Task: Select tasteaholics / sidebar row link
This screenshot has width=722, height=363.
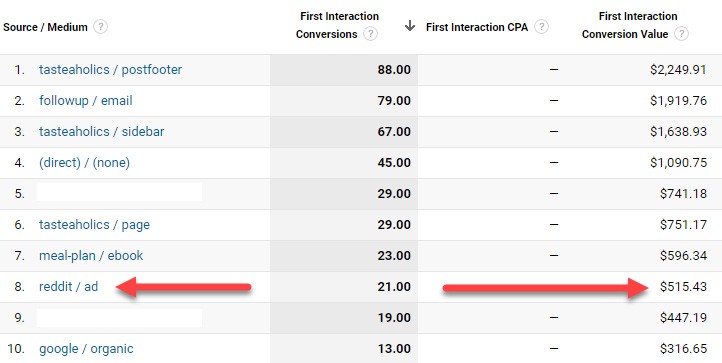Action: (x=101, y=131)
